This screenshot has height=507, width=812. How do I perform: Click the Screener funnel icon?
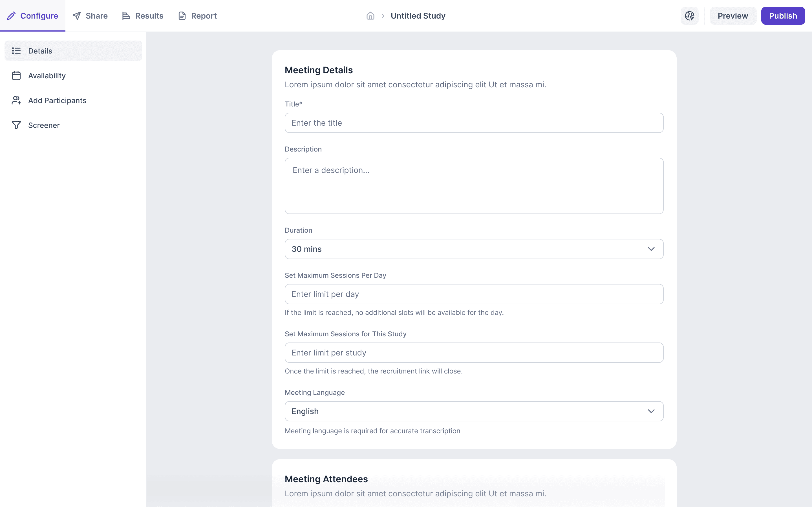(x=16, y=125)
